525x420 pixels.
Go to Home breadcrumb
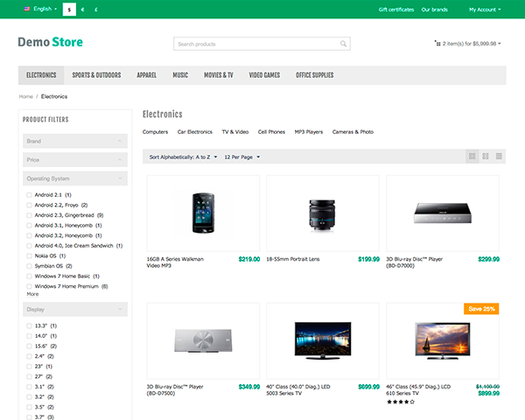click(x=25, y=96)
